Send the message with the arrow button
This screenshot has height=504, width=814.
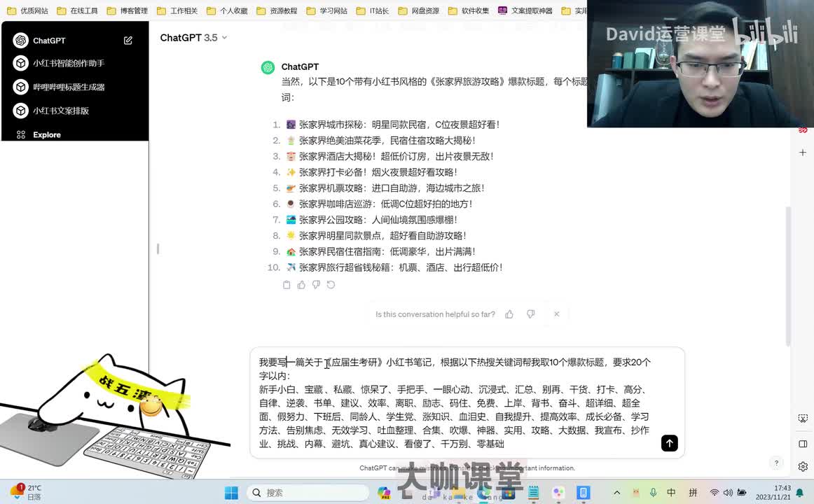coord(669,443)
